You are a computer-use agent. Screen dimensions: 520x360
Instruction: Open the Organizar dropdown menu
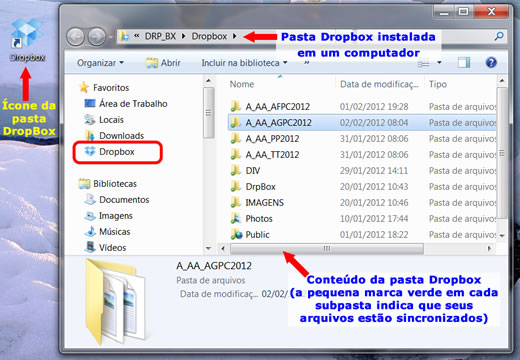(100, 63)
